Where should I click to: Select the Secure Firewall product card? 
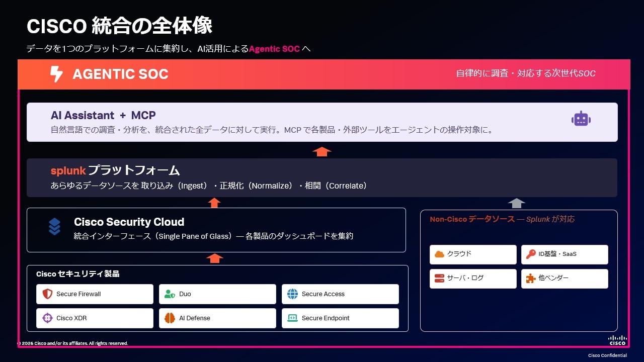[x=95, y=294]
